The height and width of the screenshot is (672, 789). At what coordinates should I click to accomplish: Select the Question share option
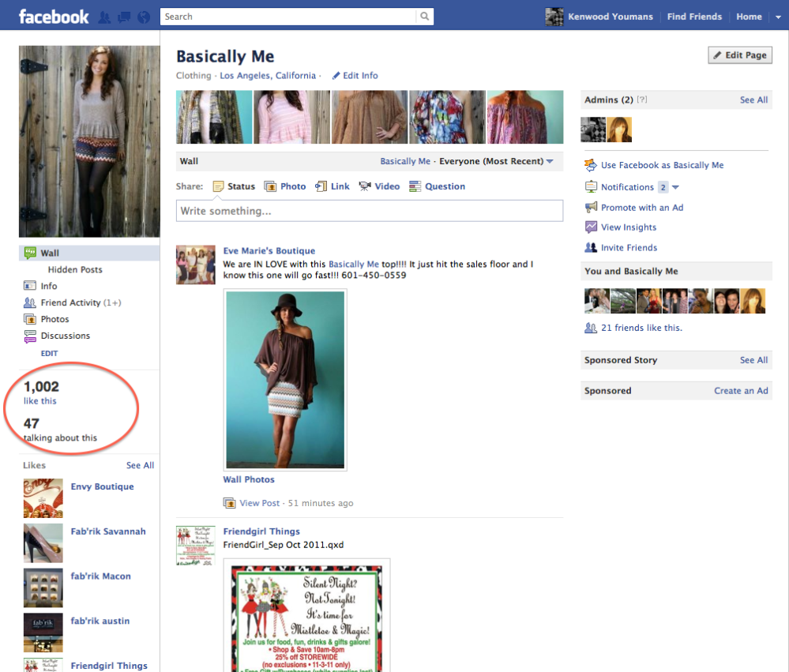415,186
